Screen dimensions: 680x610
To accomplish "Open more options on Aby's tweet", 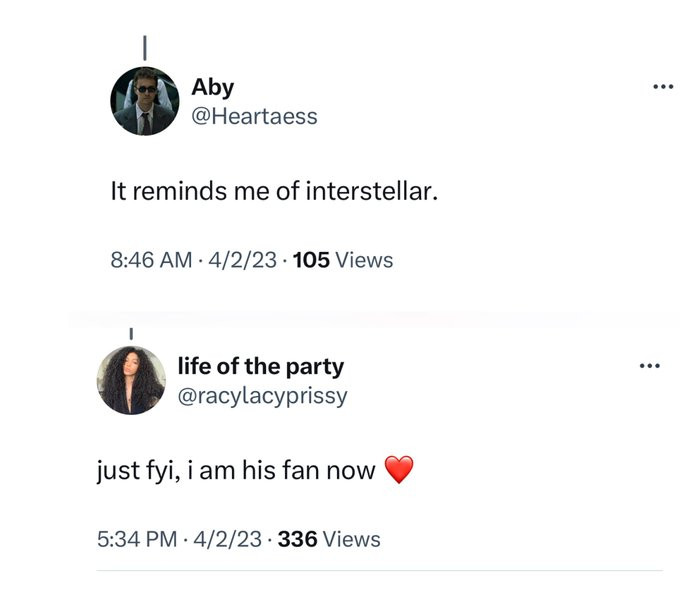I will click(x=663, y=87).
